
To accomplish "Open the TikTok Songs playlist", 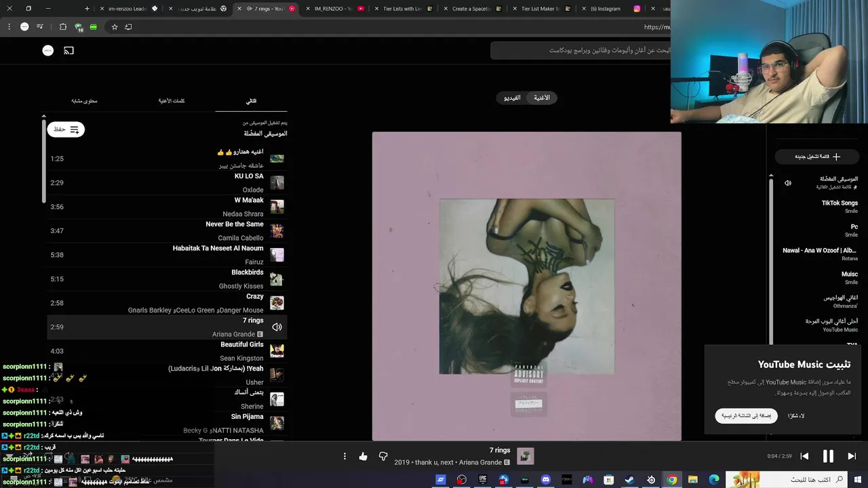I will click(817, 207).
